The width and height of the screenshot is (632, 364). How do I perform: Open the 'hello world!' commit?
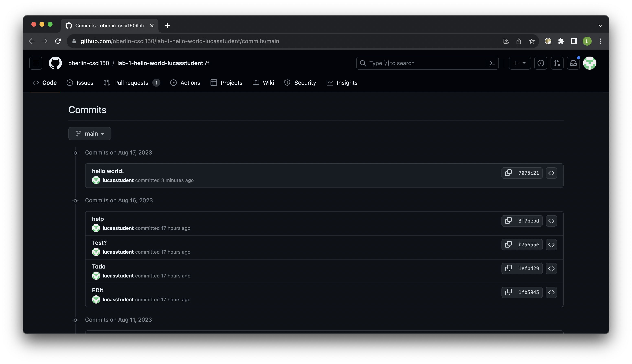tap(108, 171)
